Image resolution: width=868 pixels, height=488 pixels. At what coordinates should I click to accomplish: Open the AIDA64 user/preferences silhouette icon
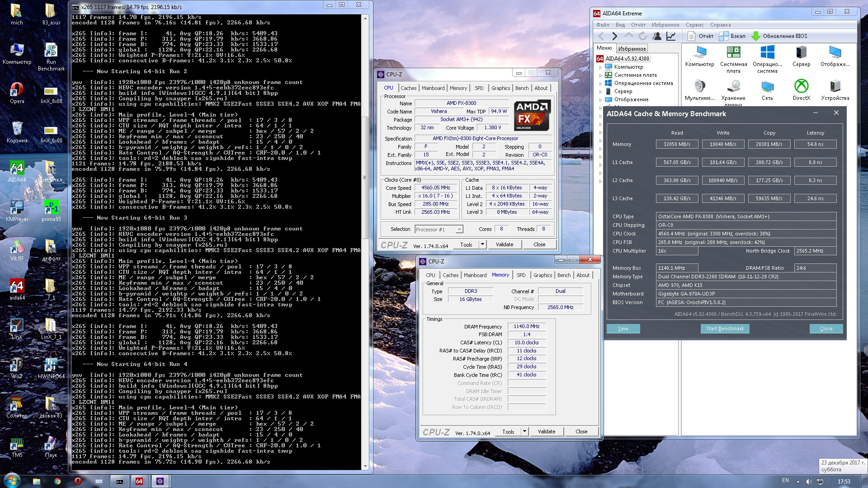[x=657, y=36]
